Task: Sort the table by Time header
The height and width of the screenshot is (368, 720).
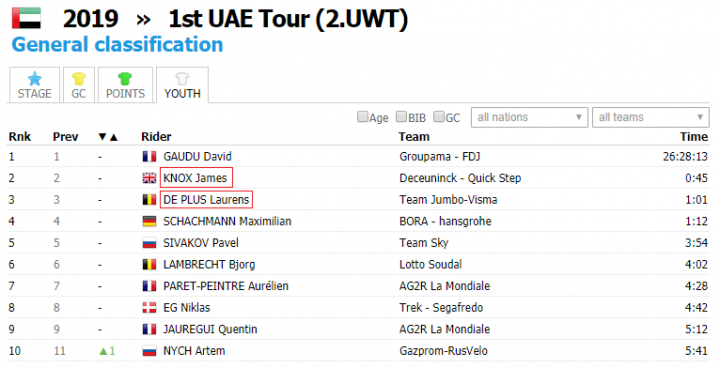Action: point(694,137)
